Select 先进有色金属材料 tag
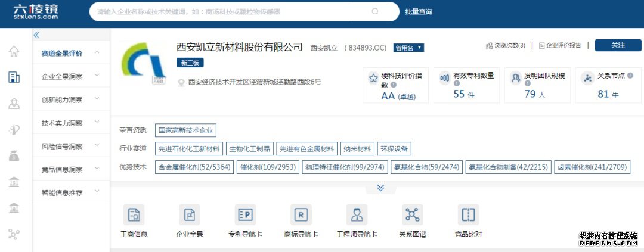 tap(307, 148)
